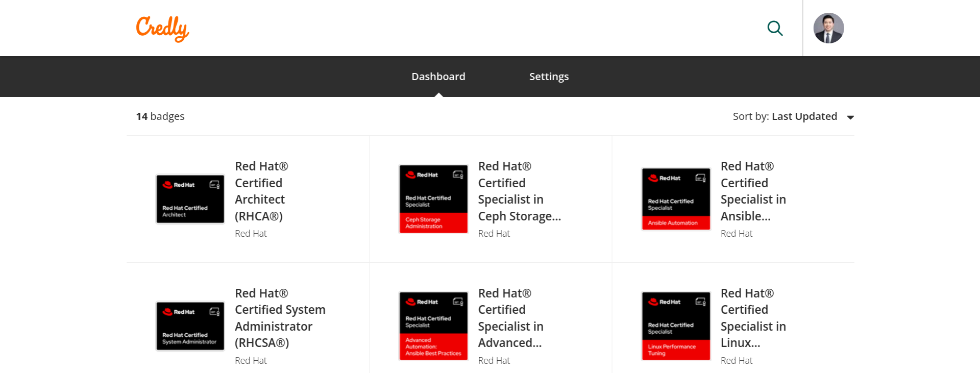Switch to the Settings tab
The height and width of the screenshot is (373, 980).
click(x=549, y=77)
